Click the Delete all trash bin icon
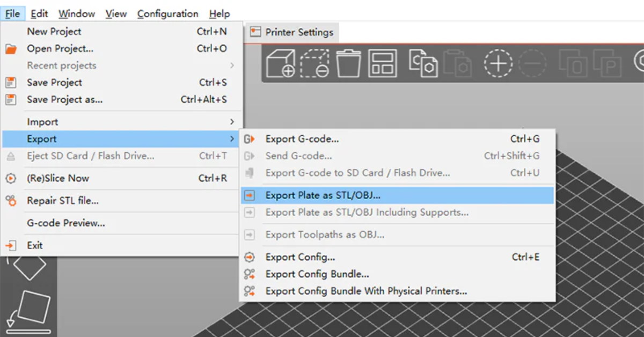The image size is (644, 337). [348, 63]
